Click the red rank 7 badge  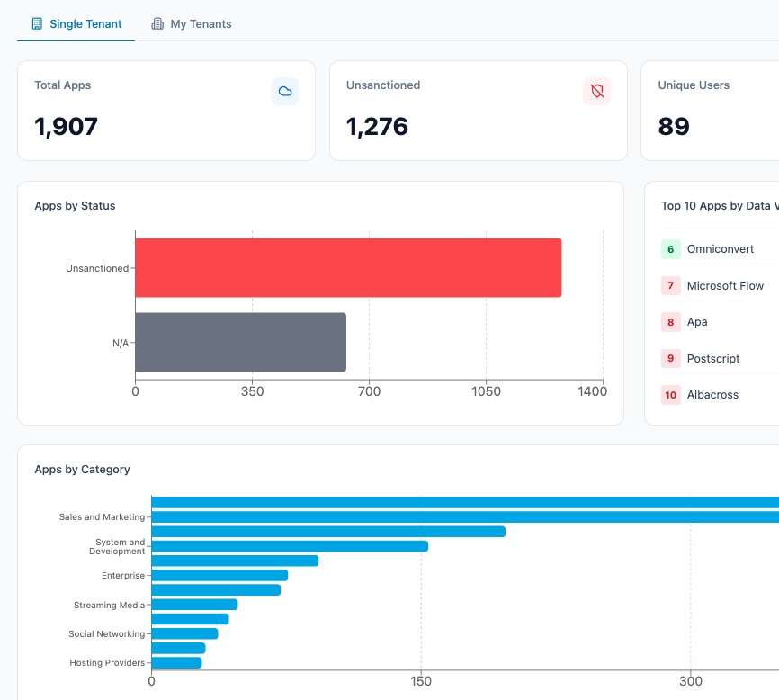tap(671, 285)
